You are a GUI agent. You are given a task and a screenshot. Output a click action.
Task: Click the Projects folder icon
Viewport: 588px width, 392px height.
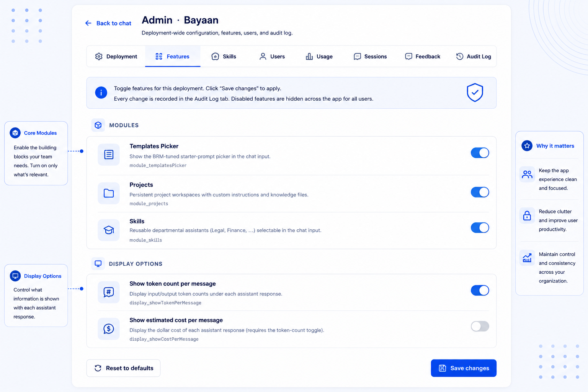[x=109, y=193]
